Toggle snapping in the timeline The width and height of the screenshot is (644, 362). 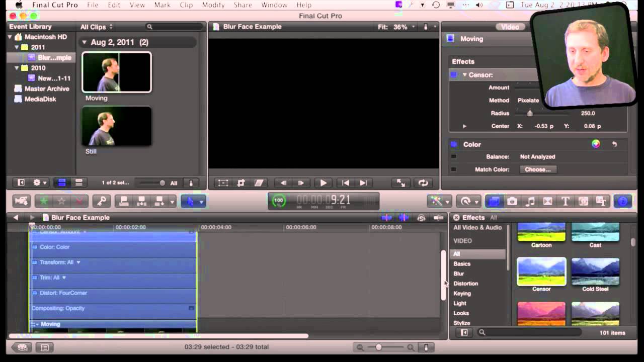click(439, 218)
